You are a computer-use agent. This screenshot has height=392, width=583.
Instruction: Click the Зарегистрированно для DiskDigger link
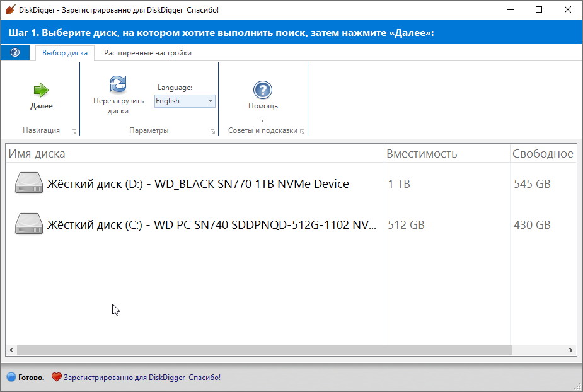(x=142, y=378)
